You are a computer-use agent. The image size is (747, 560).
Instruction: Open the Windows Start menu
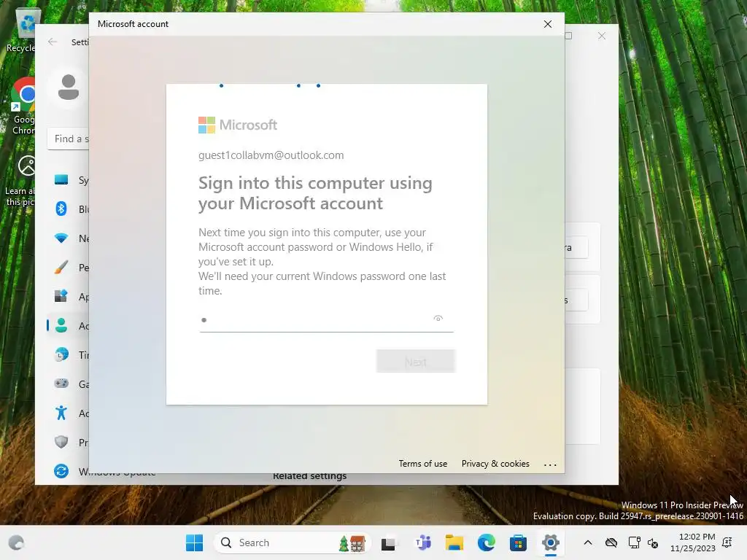[x=194, y=542]
